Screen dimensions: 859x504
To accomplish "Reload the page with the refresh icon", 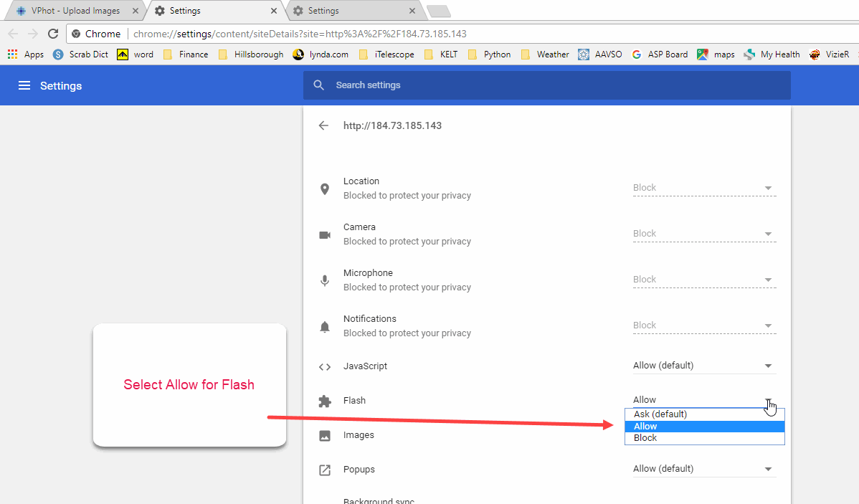I will (x=52, y=34).
